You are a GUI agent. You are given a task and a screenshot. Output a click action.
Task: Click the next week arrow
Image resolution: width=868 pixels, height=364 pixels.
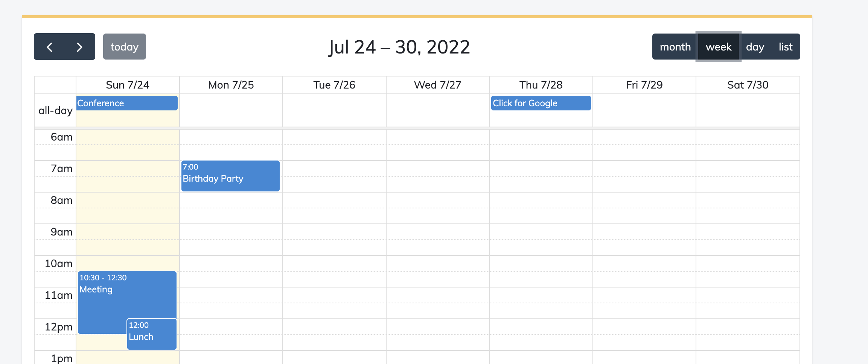click(x=79, y=46)
